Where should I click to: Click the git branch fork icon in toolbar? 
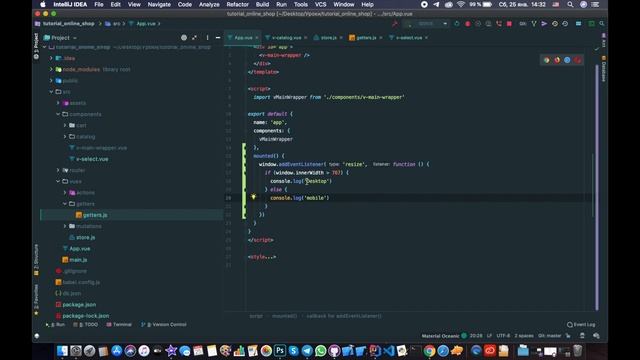point(533,24)
